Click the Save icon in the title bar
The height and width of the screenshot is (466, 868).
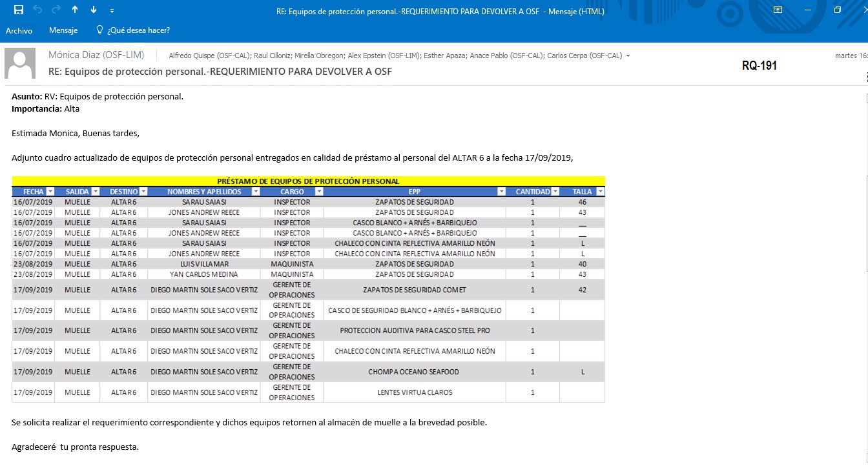coord(19,10)
